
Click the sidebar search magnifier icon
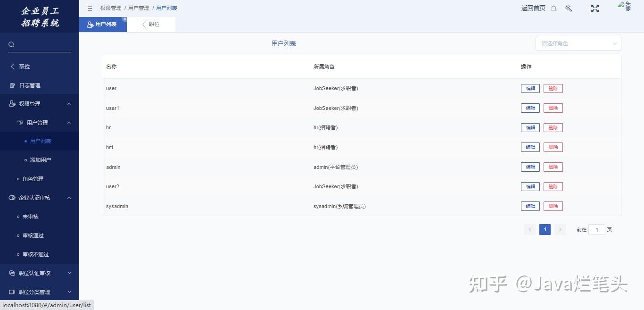click(11, 44)
